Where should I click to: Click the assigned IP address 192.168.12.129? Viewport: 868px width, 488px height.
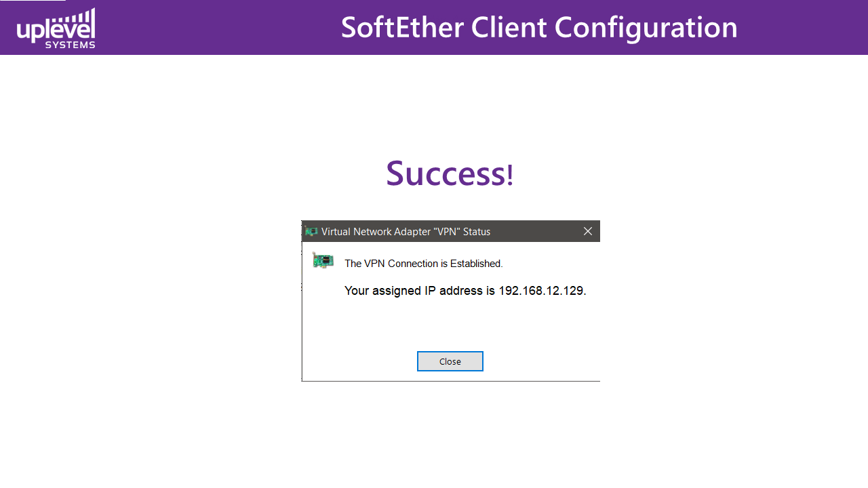click(x=541, y=291)
